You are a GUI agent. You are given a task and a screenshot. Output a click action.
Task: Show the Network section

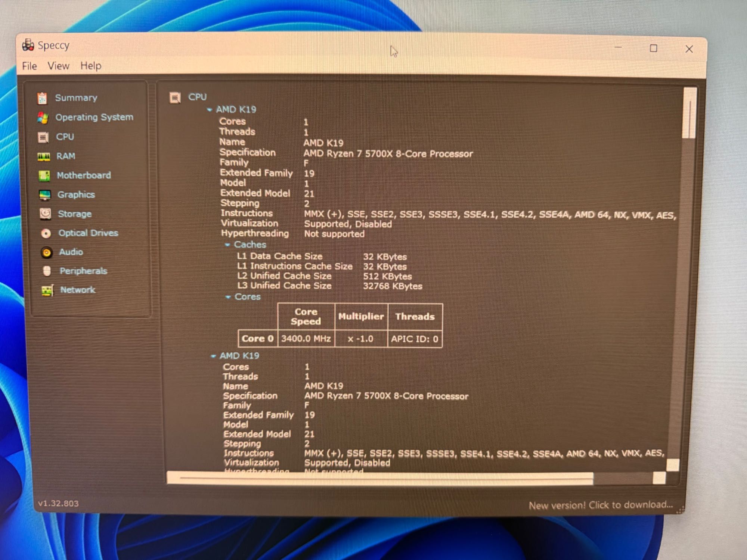(x=78, y=290)
